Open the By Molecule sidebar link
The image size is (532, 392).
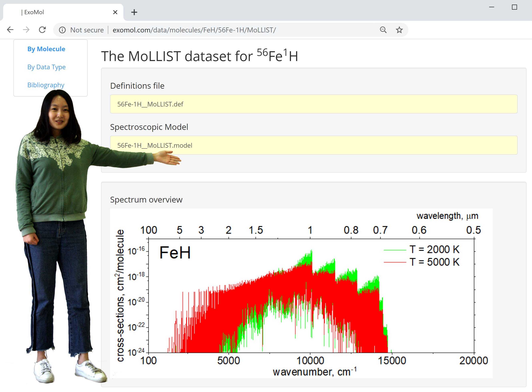coord(46,49)
